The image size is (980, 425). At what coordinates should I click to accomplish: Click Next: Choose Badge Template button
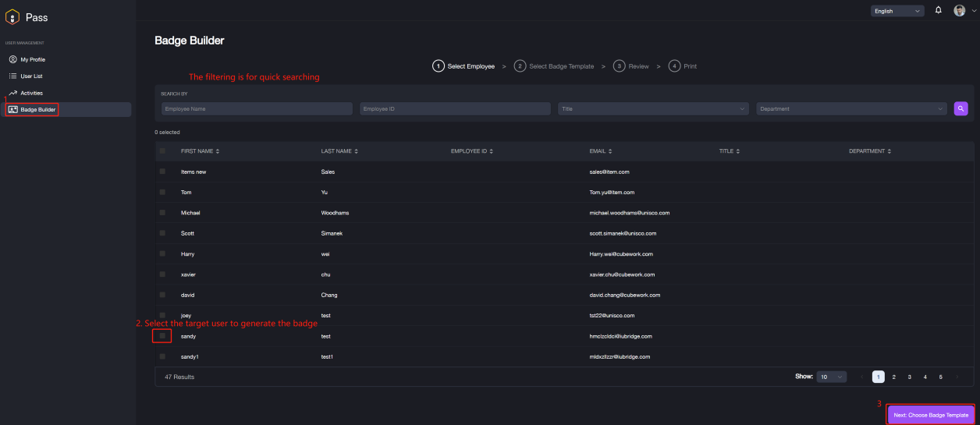(x=931, y=415)
